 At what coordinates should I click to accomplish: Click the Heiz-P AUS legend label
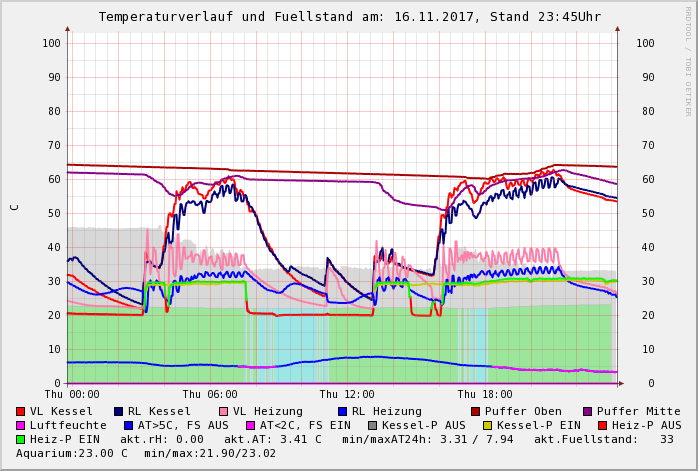646,425
